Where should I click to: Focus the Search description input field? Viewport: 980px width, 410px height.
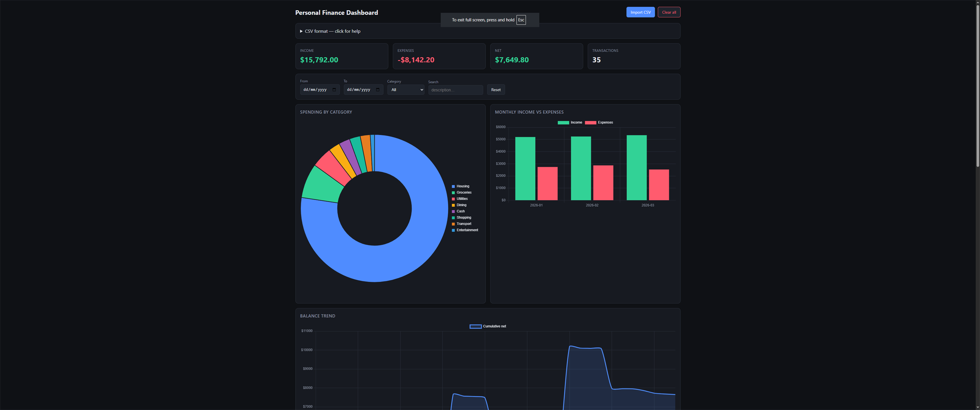pos(456,90)
